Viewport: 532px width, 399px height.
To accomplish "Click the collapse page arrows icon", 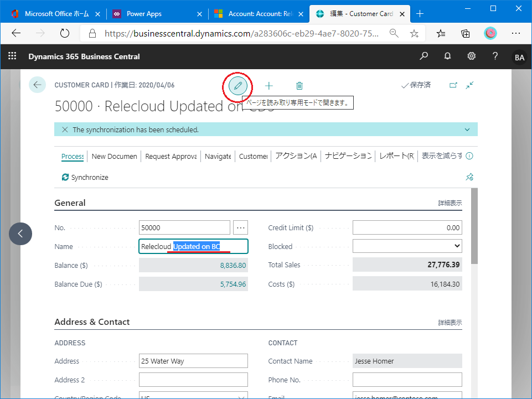I will pyautogui.click(x=469, y=85).
